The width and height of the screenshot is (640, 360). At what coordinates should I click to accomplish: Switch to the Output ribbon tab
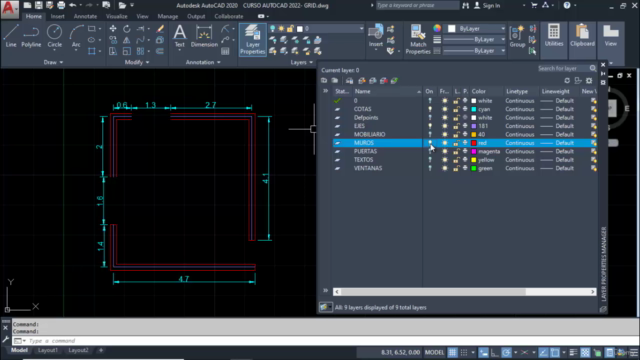(196, 16)
